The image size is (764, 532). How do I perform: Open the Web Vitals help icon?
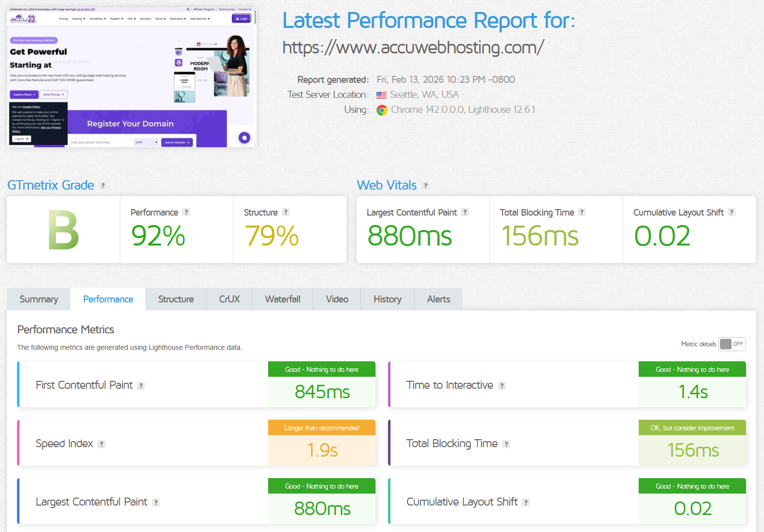(425, 186)
